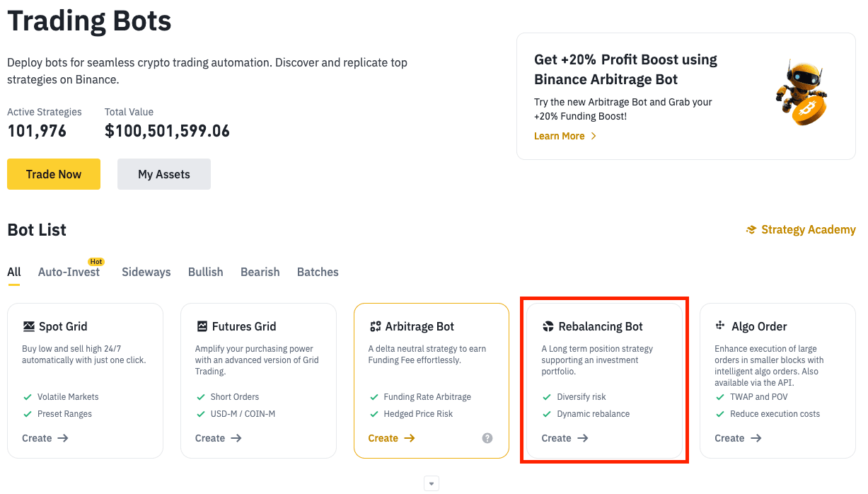Click the Arbitrage Bot help question mark
The image size is (868, 494).
(487, 438)
